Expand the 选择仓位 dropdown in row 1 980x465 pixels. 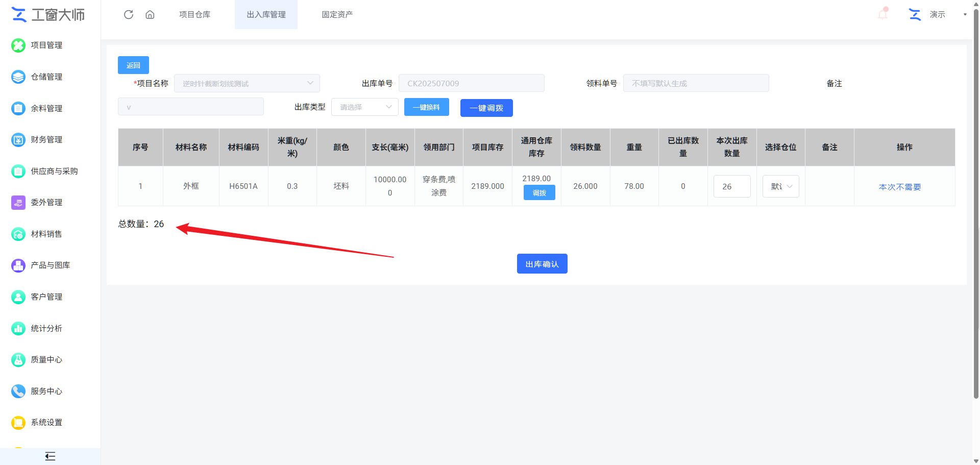pos(781,186)
